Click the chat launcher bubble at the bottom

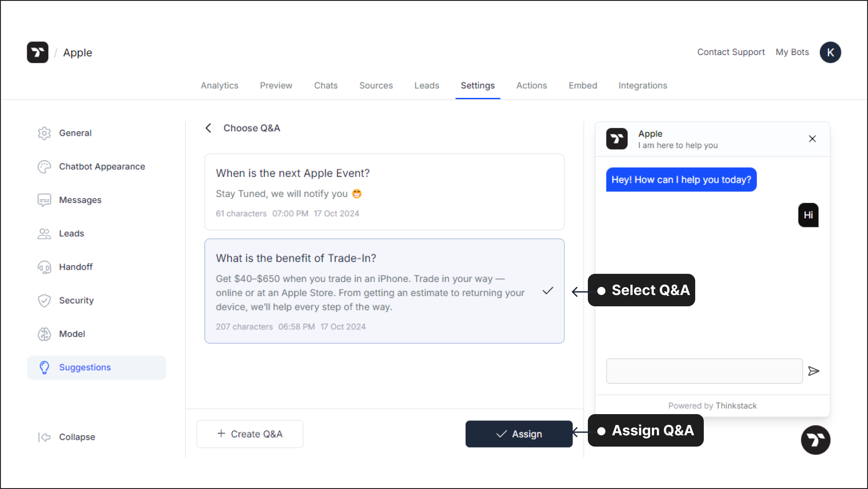(815, 440)
